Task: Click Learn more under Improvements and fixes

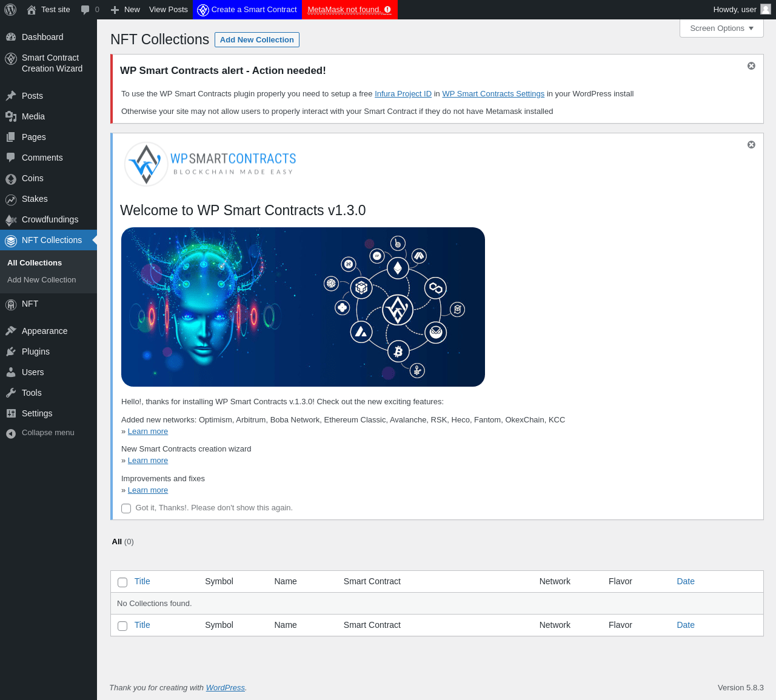Action: (x=148, y=490)
